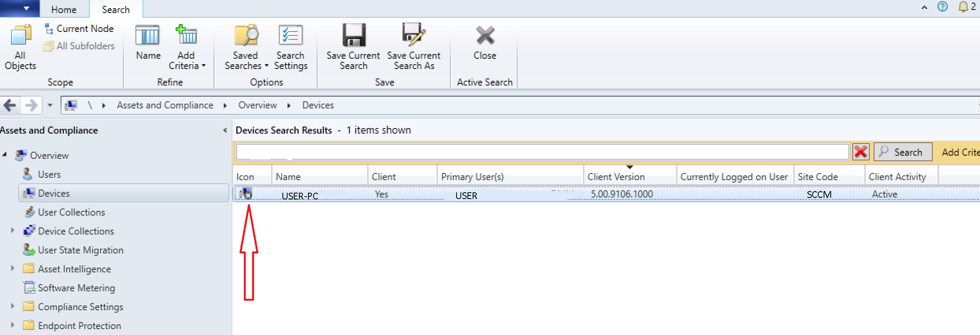Select Compliance Settings folder
Image resolution: width=980 pixels, height=335 pixels.
coord(80,307)
